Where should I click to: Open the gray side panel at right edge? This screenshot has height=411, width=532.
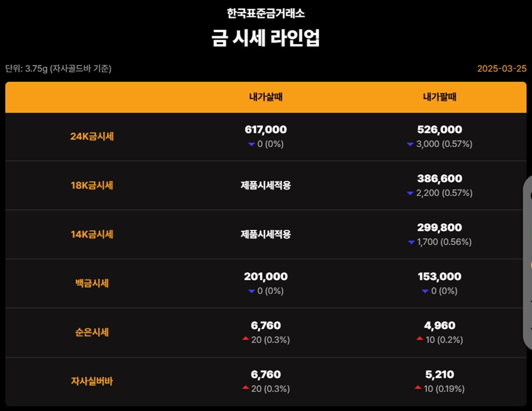[x=528, y=262]
